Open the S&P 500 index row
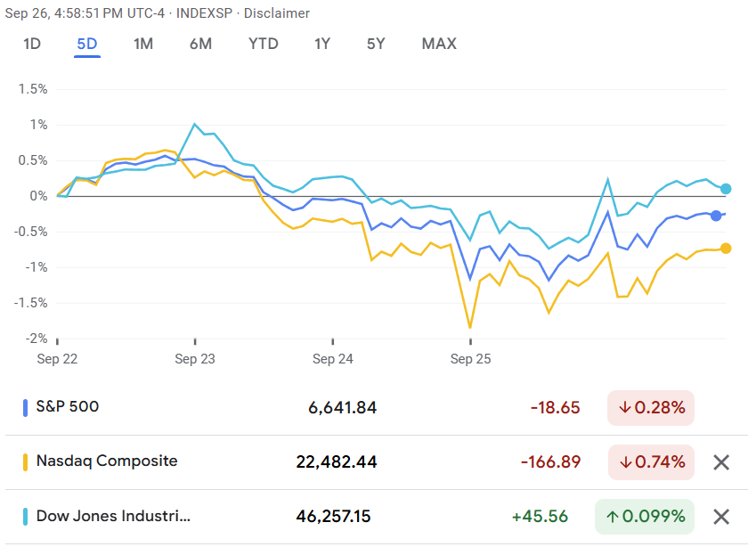 (x=68, y=407)
